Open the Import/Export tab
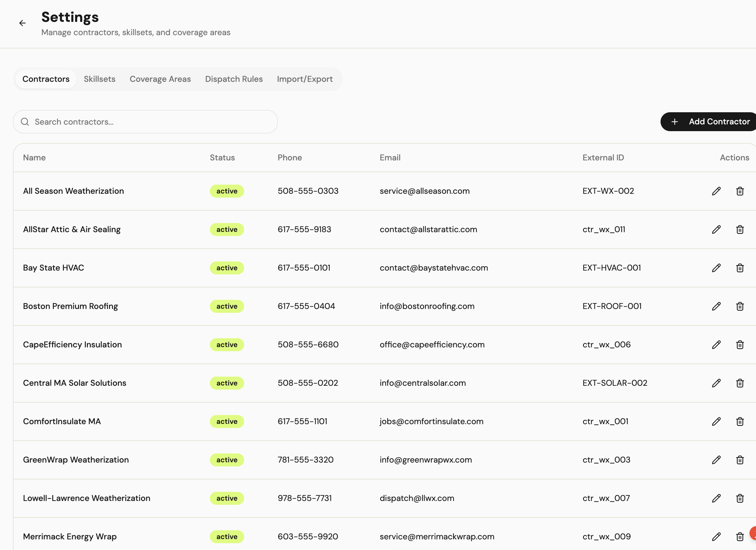756x550 pixels. pyautogui.click(x=305, y=79)
